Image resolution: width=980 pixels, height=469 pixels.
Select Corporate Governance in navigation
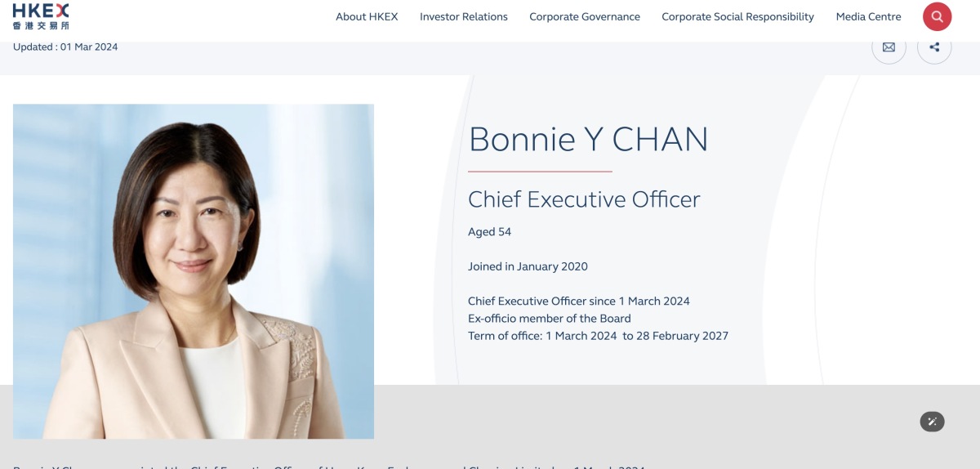point(584,16)
